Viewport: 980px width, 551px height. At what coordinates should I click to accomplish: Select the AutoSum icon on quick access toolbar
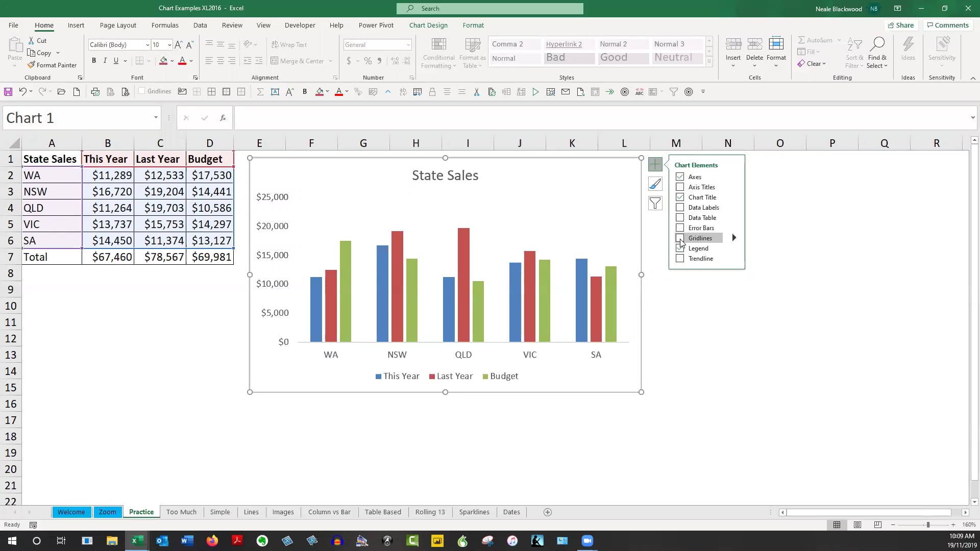point(260,92)
